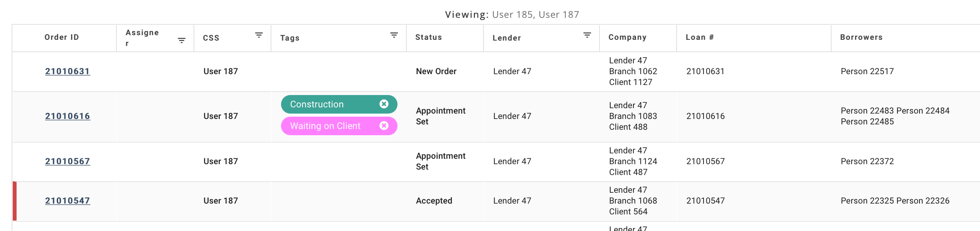Remove the Waiting on Client tag
The width and height of the screenshot is (980, 231).
pyautogui.click(x=384, y=126)
